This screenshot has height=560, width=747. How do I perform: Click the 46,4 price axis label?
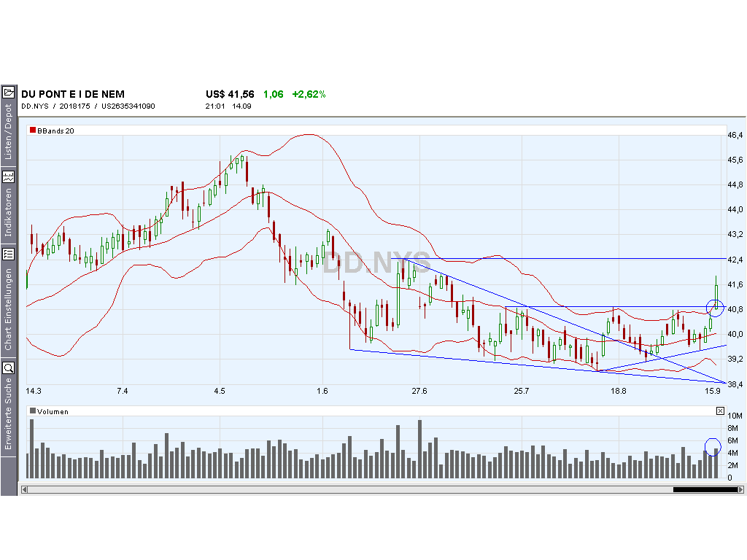click(735, 135)
